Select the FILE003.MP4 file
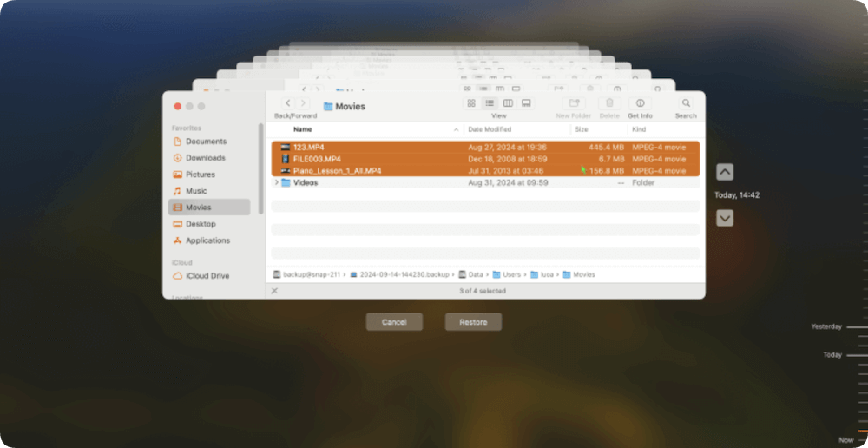Screen dimensions: 868x448 485,159
